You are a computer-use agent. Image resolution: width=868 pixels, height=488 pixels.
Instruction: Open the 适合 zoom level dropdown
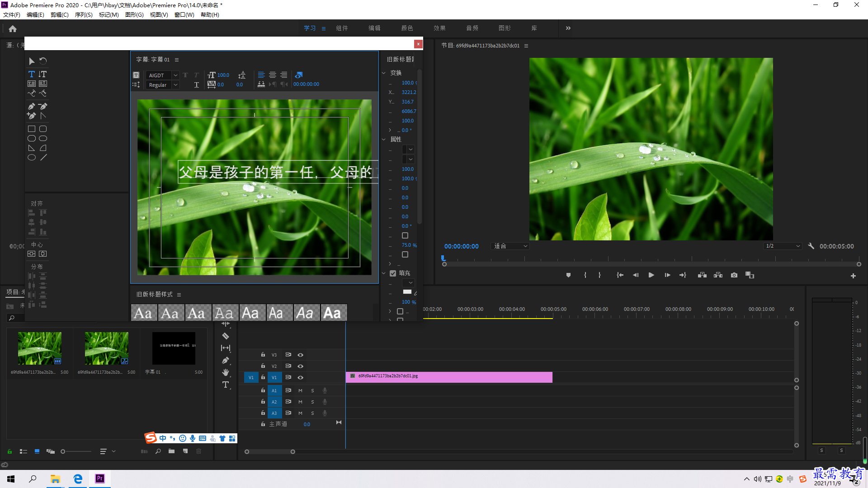510,246
